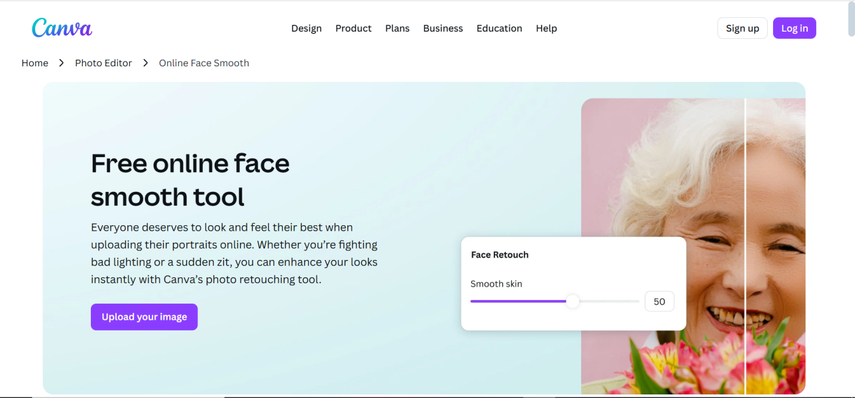Click Upload your image button
Viewport: 855px width, 398px height.
(x=144, y=317)
